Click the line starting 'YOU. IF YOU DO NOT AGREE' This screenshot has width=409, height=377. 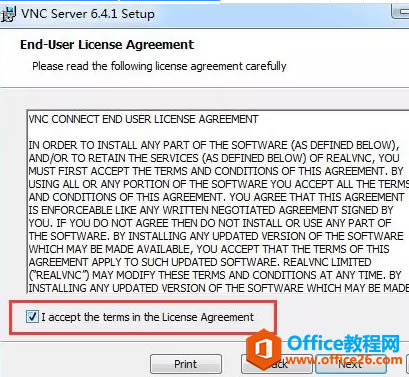coord(210,223)
